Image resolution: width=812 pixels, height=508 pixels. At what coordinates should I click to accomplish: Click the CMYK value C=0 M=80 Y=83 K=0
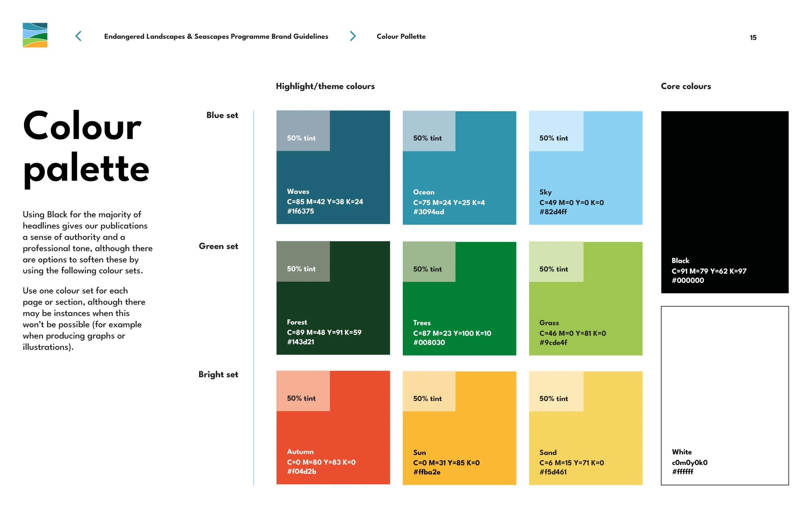[x=321, y=462]
